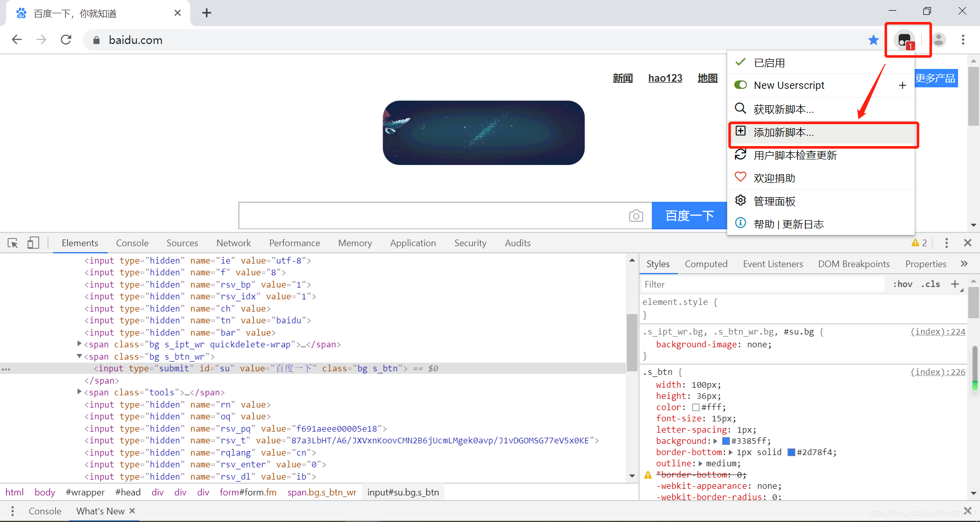The width and height of the screenshot is (980, 522).
Task: Select form#form.fm in the breadcrumb
Action: 248,492
